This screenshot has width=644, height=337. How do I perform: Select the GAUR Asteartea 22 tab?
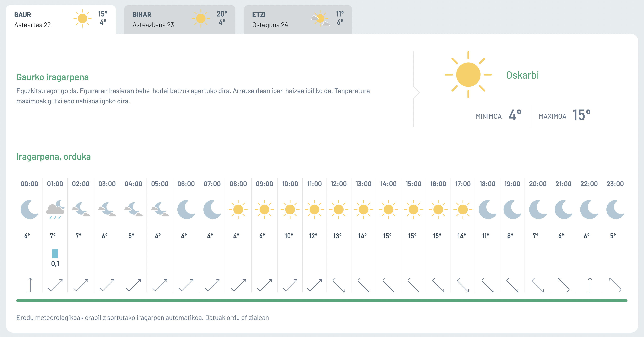click(x=61, y=20)
